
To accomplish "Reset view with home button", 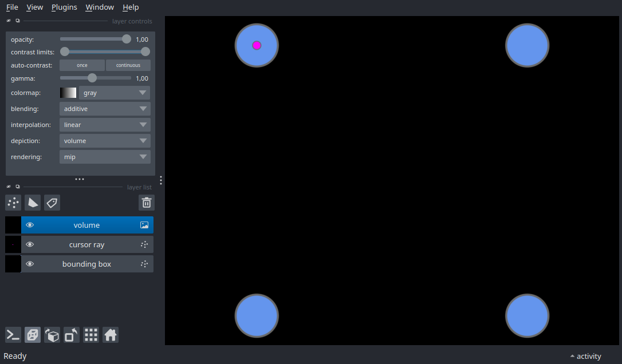I will [111, 335].
